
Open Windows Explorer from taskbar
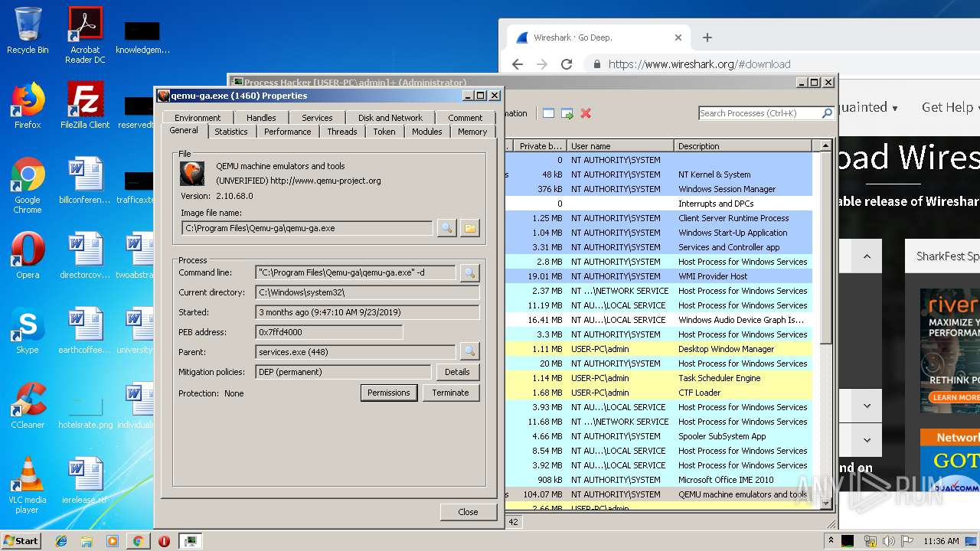point(87,541)
